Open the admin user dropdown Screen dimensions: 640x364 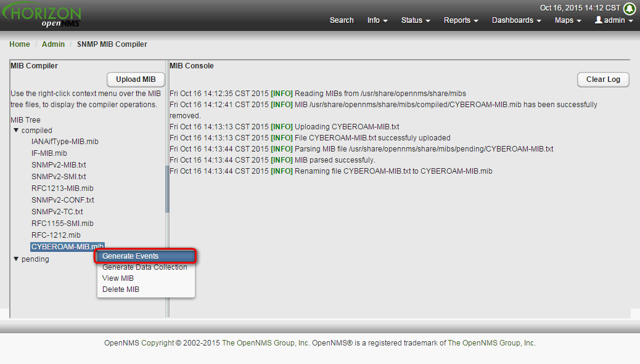pos(614,20)
